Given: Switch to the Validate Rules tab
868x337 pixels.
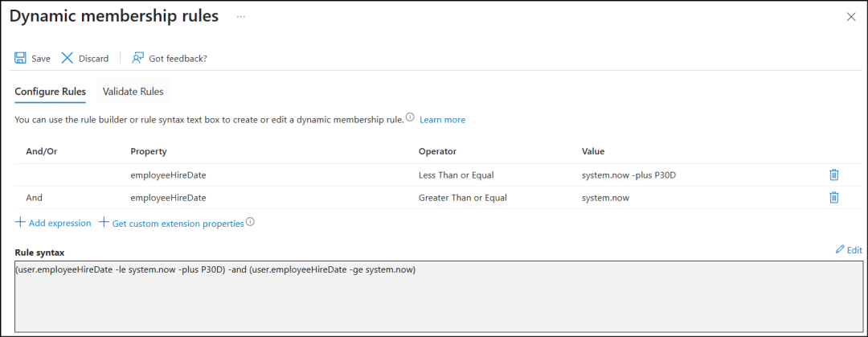Looking at the screenshot, I should point(133,92).
